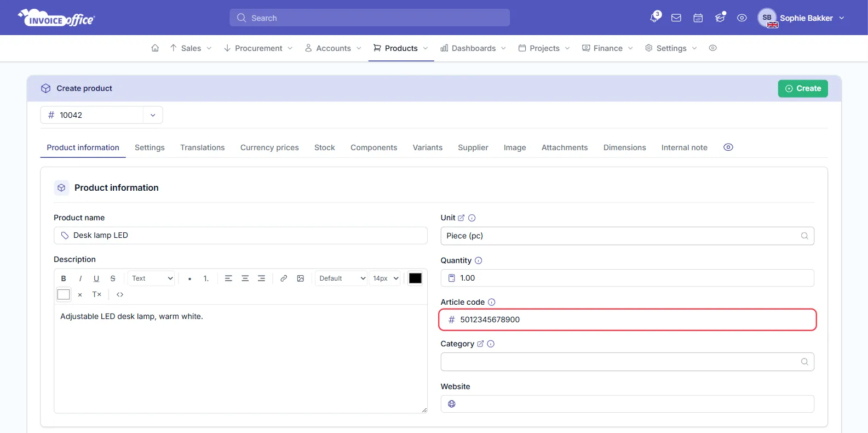
Task: Click the Website input field
Action: pos(627,404)
